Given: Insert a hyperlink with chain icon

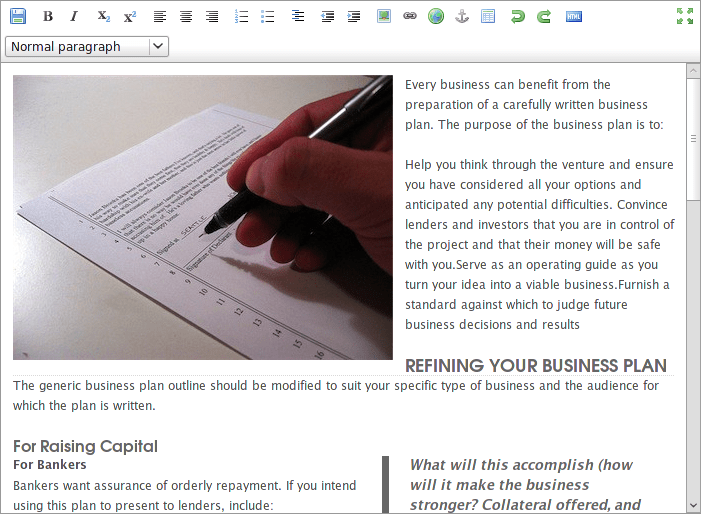Looking at the screenshot, I should (410, 17).
